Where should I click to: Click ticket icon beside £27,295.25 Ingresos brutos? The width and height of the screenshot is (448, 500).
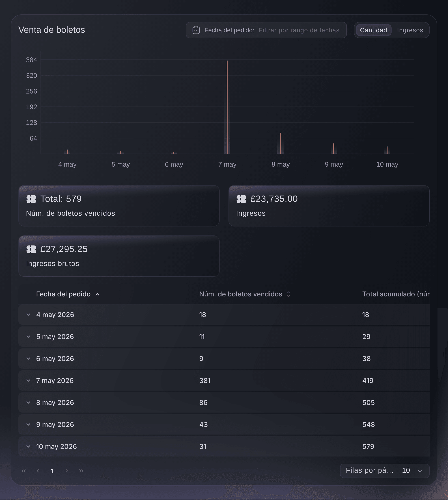31,249
